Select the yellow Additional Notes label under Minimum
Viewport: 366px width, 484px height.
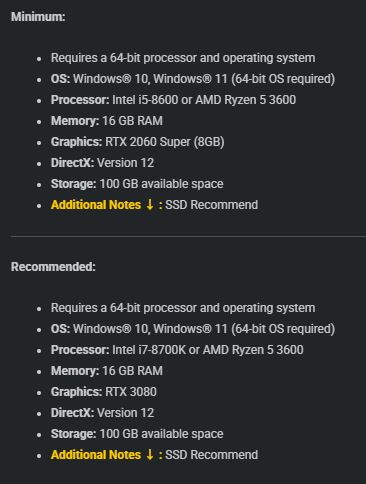pos(96,205)
